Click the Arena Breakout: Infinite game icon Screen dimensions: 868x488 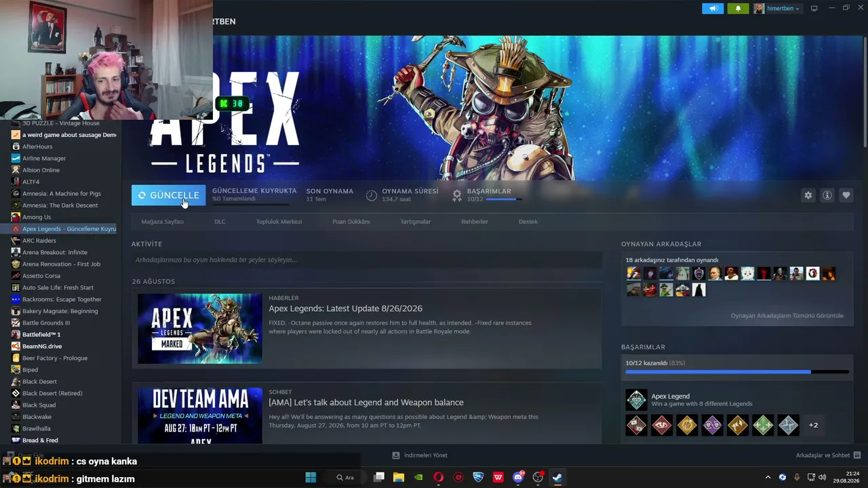(x=16, y=252)
